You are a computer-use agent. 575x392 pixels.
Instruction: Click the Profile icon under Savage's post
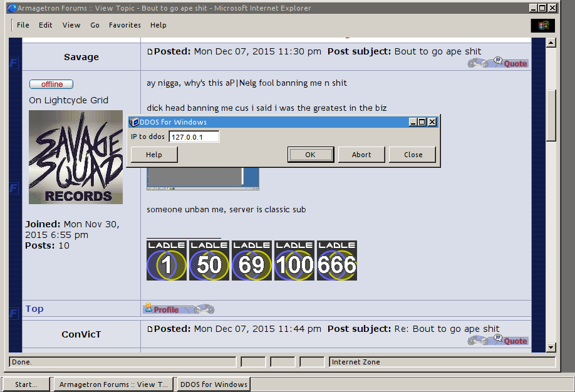(162, 309)
